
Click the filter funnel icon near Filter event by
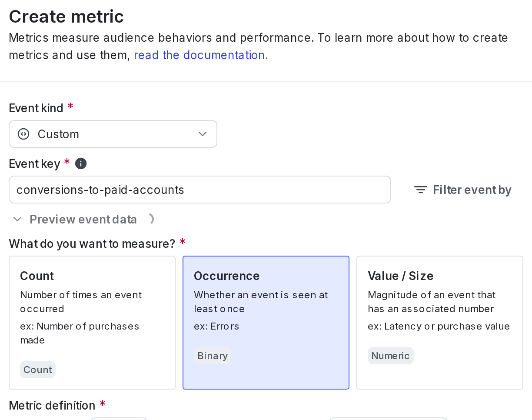(x=420, y=190)
